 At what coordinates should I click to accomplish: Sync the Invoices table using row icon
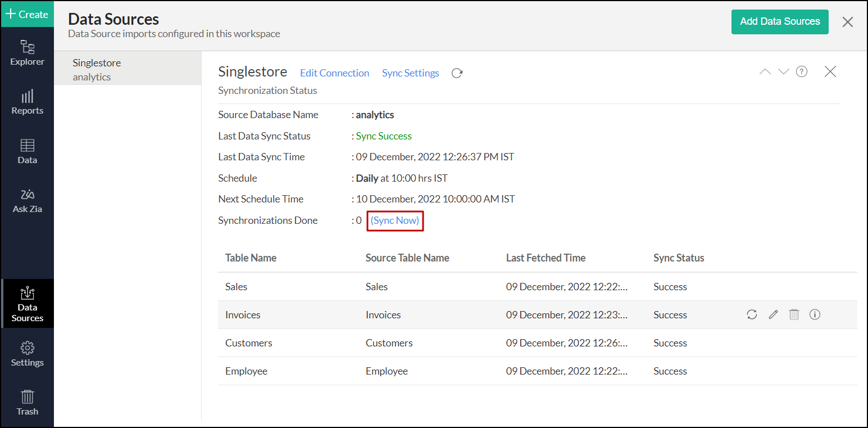pos(752,315)
